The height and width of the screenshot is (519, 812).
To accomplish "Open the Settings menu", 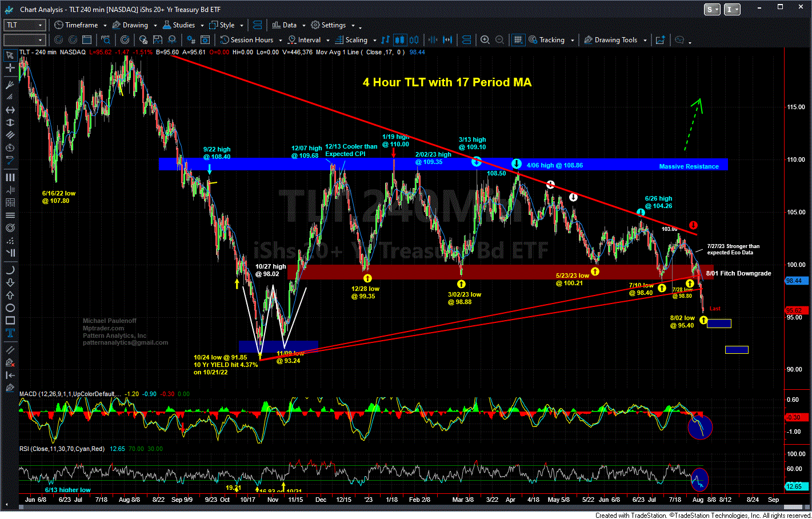I will point(328,25).
